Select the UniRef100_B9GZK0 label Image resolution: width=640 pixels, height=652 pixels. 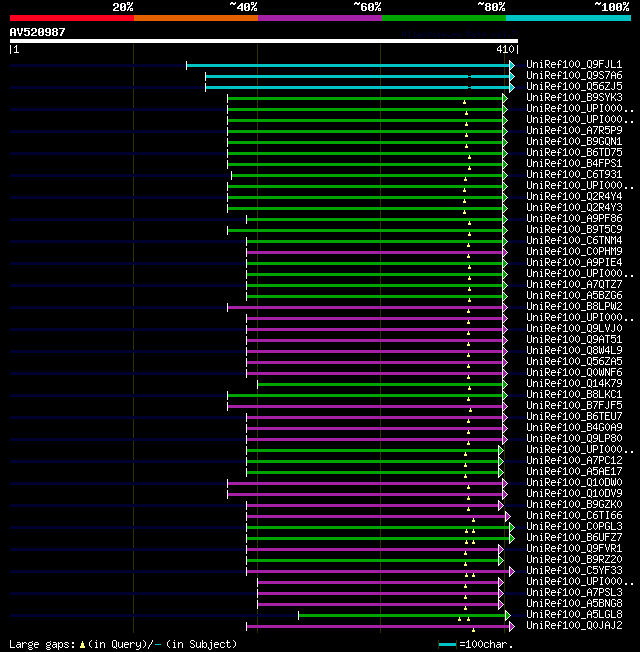pyautogui.click(x=574, y=505)
